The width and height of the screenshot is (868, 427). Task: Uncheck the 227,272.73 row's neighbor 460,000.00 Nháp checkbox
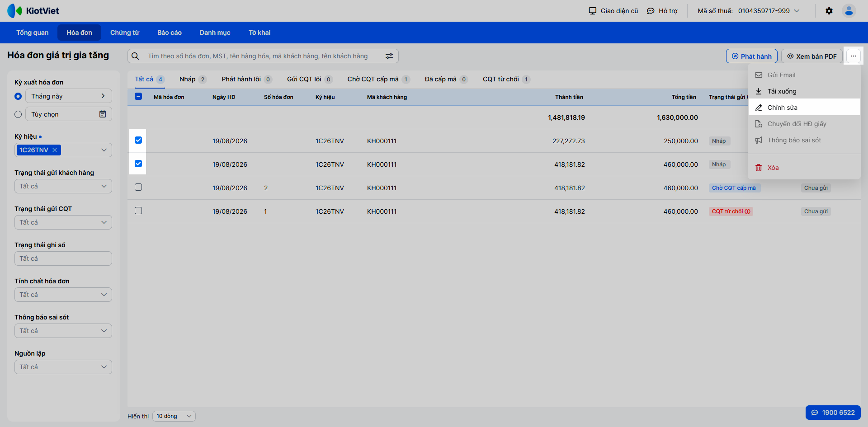click(x=138, y=164)
